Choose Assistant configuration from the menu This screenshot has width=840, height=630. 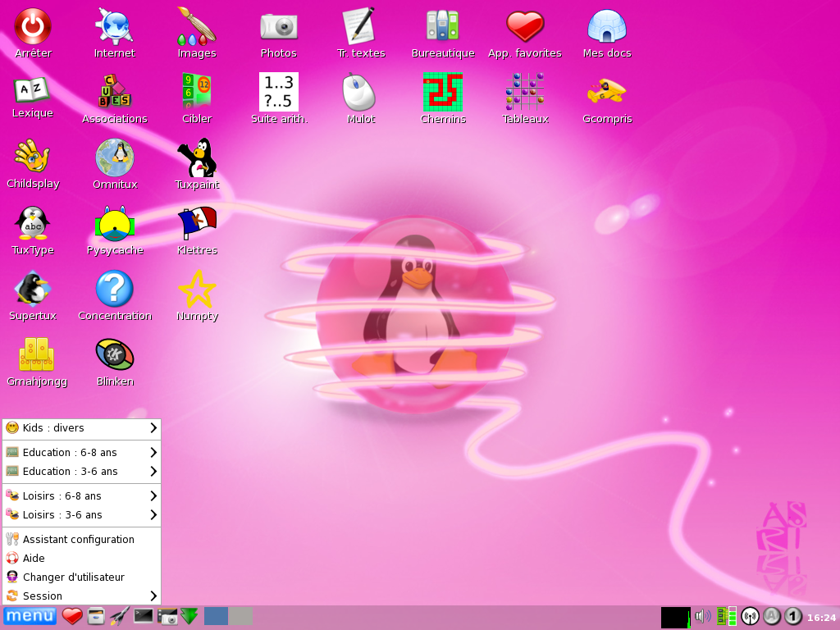coord(81,539)
